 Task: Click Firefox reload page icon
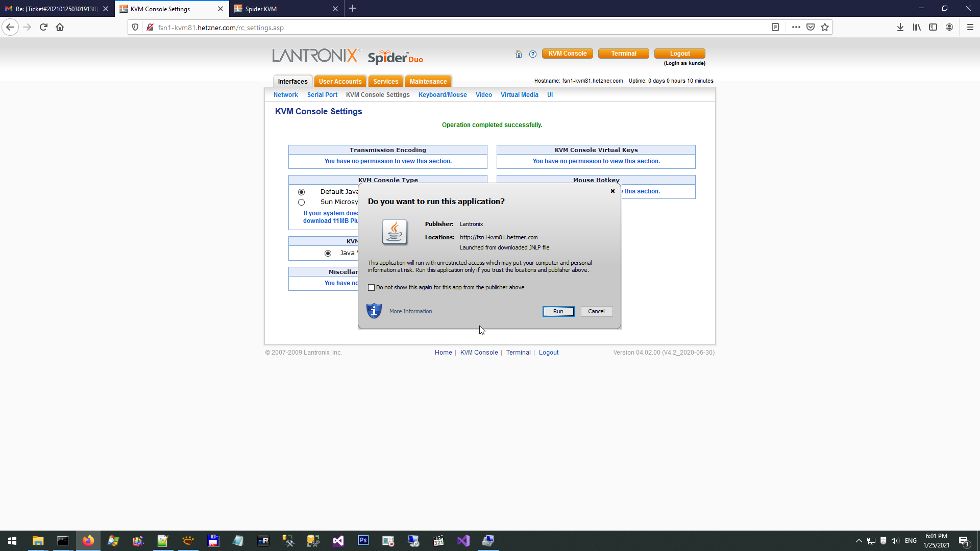point(43,28)
